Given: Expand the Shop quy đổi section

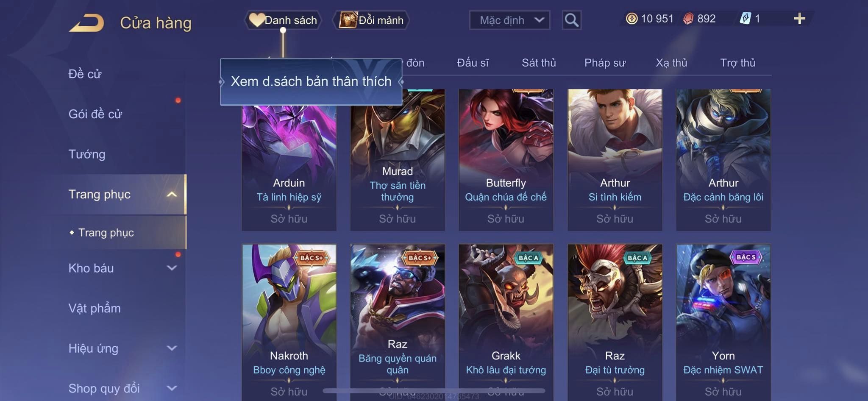Looking at the screenshot, I should pyautogui.click(x=172, y=388).
